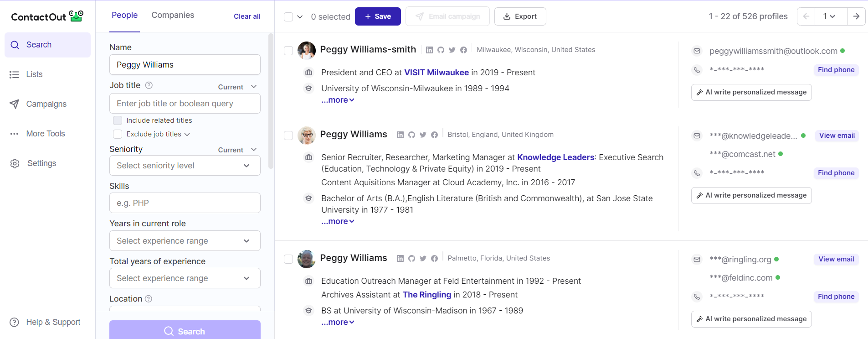
Task: Click View email for ringling.org address
Action: tap(836, 259)
